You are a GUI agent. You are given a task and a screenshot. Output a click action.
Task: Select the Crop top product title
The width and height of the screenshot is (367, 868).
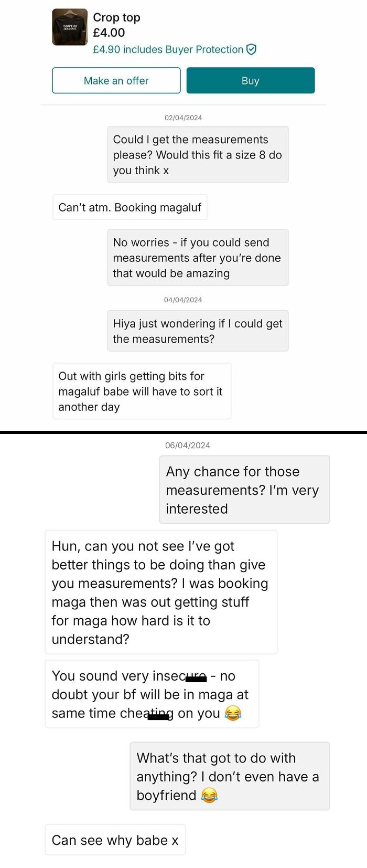pos(116,17)
